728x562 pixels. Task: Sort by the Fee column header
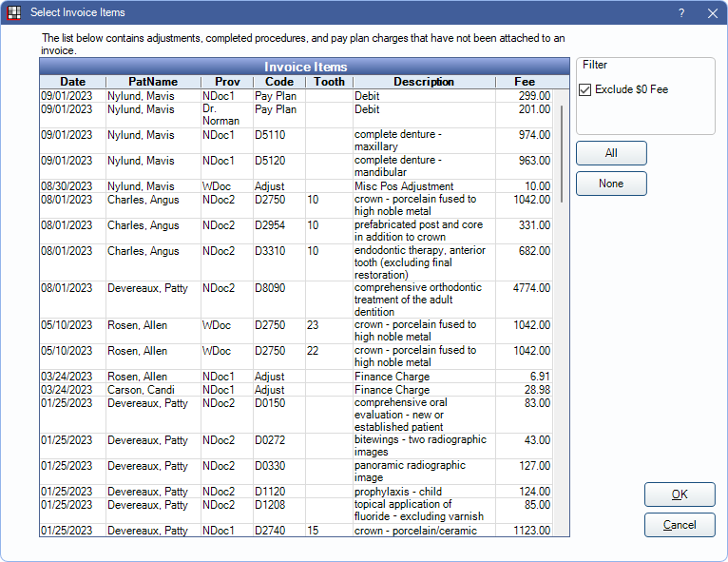point(524,82)
